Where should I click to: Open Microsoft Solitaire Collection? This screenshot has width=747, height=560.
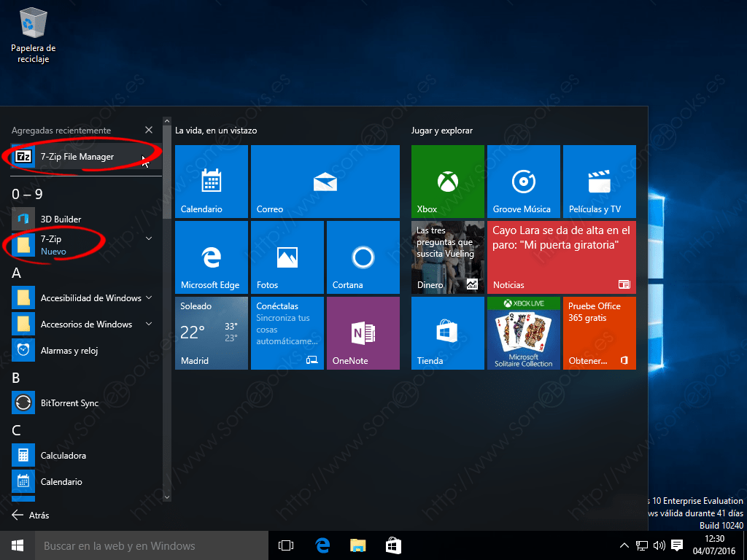[x=523, y=333]
